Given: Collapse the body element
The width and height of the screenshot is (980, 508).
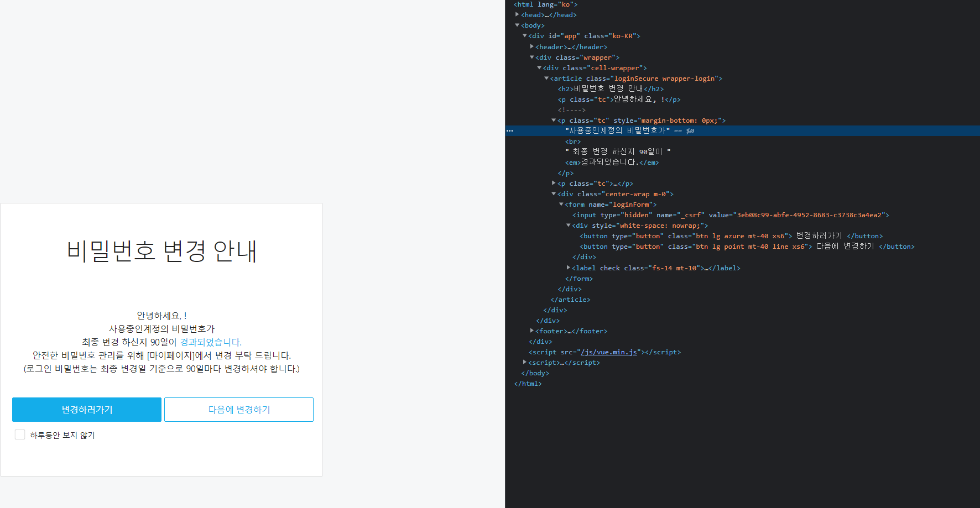Looking at the screenshot, I should 517,25.
